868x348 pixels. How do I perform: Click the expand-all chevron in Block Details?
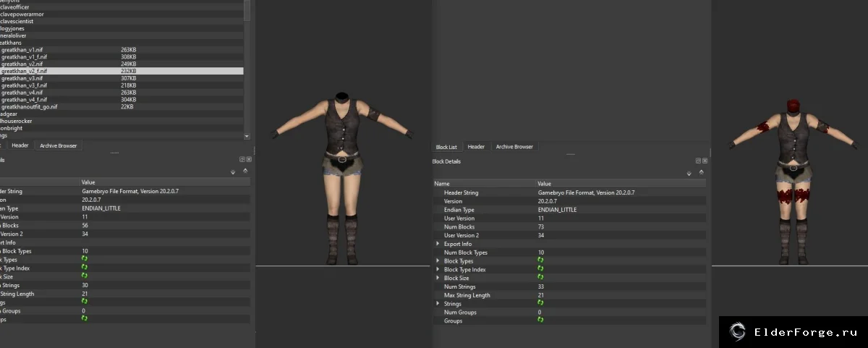point(689,174)
